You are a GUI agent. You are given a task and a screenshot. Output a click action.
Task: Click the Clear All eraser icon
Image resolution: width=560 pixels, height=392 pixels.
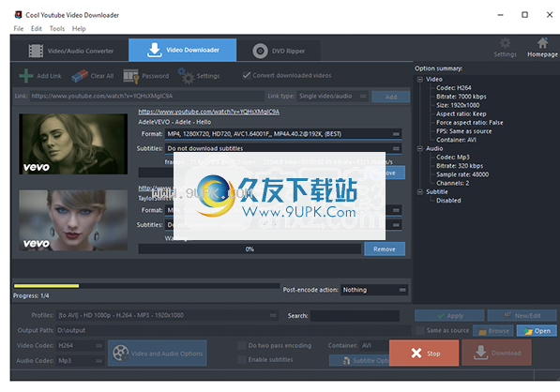coord(80,76)
